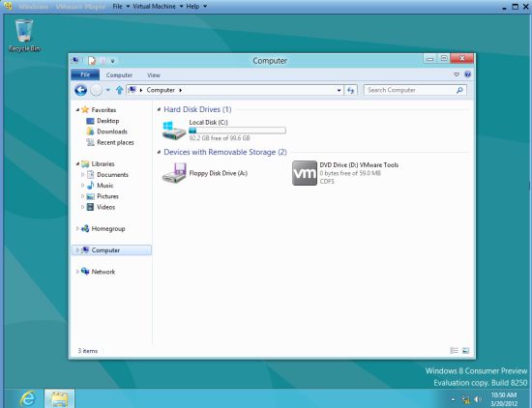Expand the Videos library node
Screen dimensions: 532x408
coord(82,207)
